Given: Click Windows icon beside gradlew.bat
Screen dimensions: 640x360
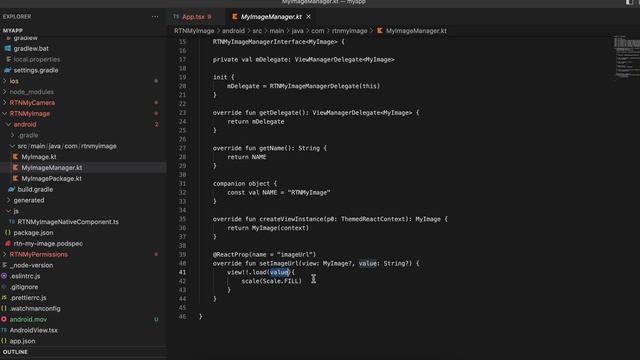Looking at the screenshot, I should (x=7, y=48).
